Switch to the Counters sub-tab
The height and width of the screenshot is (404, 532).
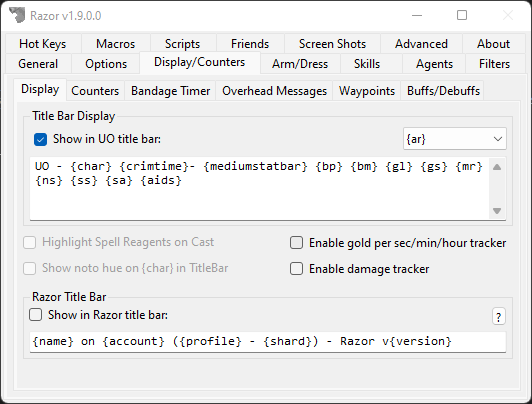pos(95,91)
